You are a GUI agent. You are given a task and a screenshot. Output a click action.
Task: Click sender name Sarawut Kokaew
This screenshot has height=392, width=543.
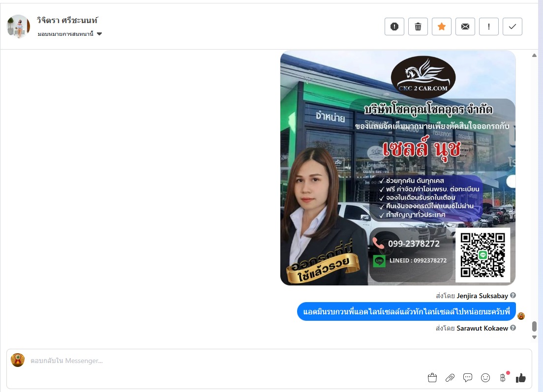482,328
